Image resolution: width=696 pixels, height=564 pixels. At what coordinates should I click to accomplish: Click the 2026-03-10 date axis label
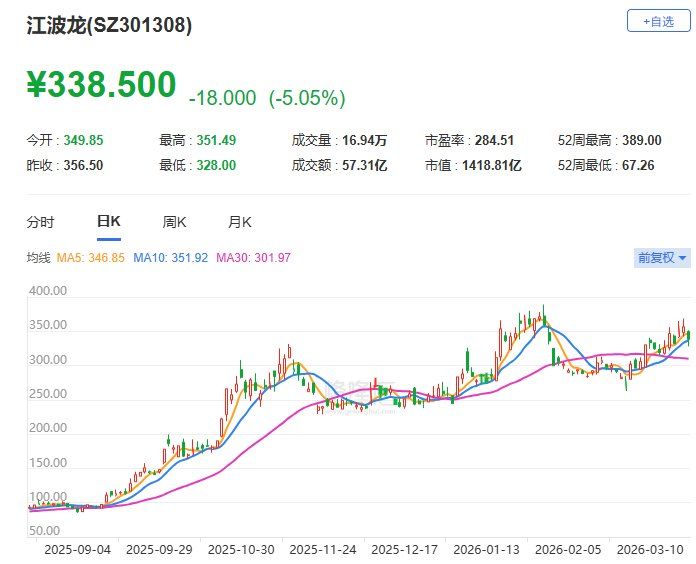coord(650,550)
